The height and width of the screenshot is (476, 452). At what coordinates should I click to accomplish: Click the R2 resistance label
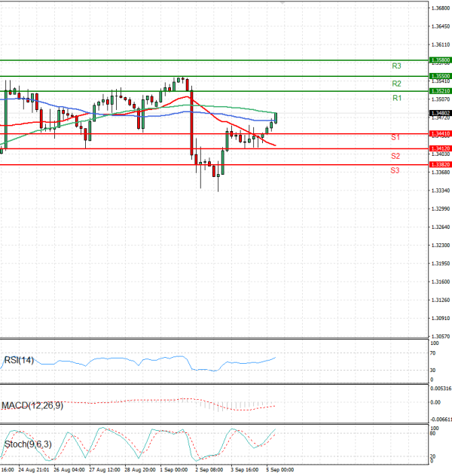tap(396, 84)
